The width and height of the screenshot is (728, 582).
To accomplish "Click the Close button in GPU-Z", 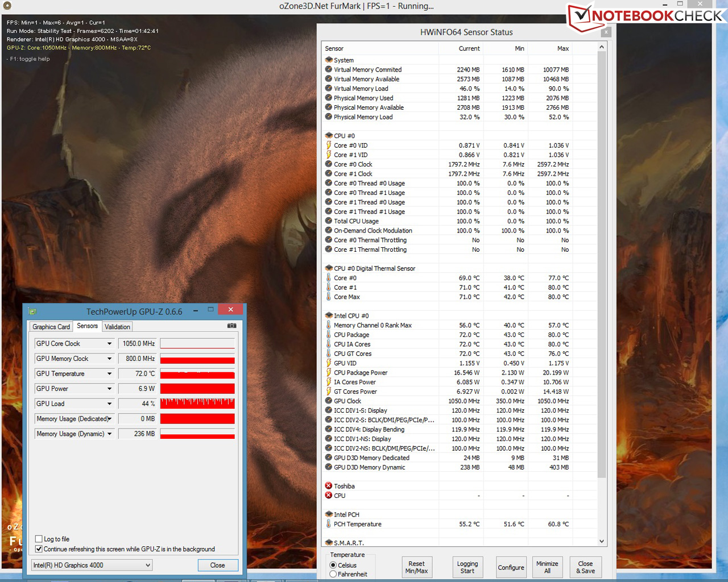I will point(218,566).
